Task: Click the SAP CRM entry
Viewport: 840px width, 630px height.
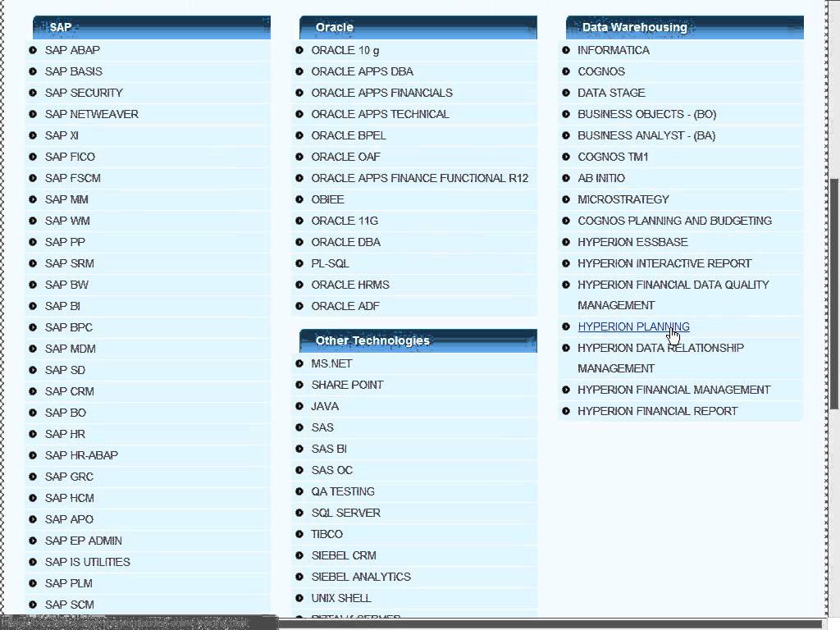Action: (69, 391)
